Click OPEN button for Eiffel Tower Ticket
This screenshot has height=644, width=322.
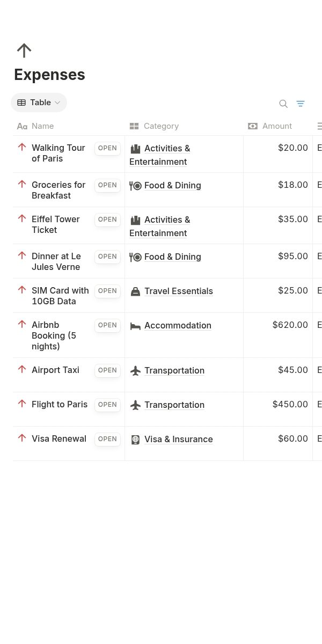pos(107,219)
